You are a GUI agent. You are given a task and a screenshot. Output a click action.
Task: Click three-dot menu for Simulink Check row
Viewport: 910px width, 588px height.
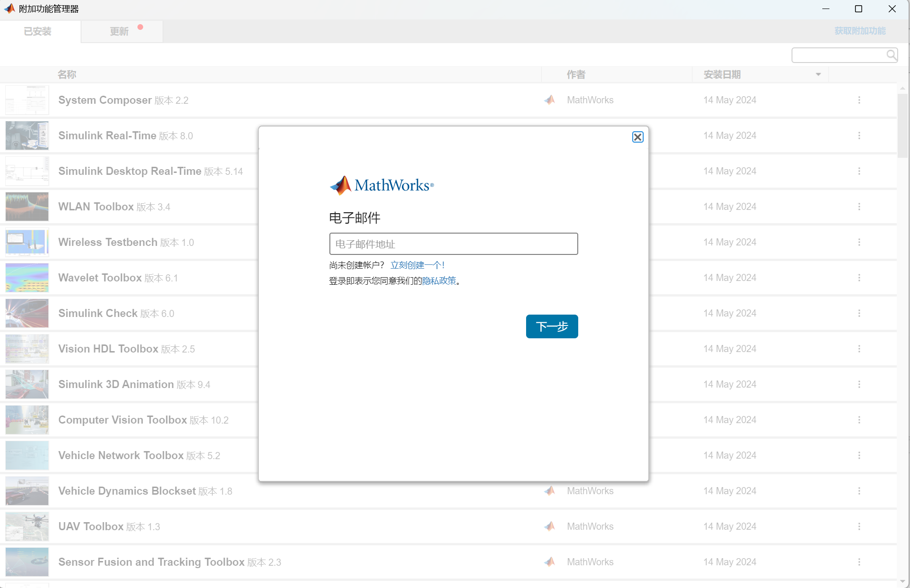[859, 313]
